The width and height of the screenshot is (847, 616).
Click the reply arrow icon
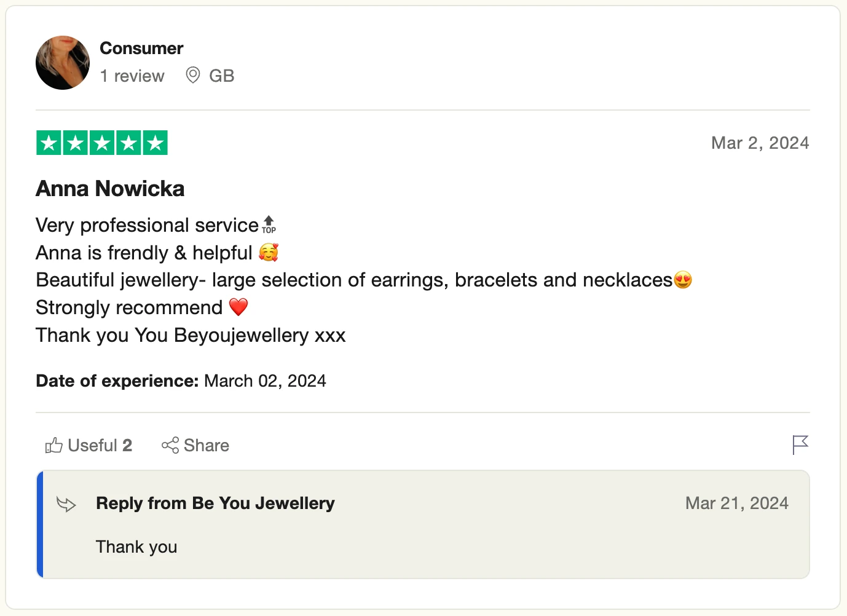coord(66,504)
